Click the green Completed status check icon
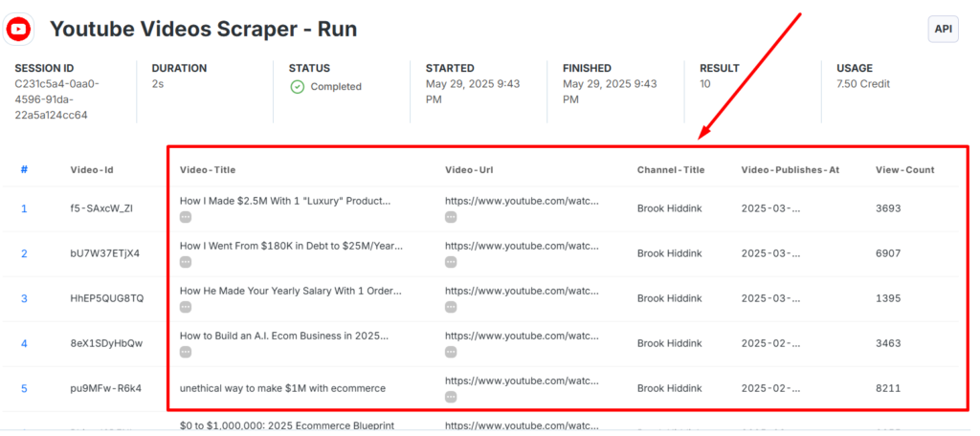The image size is (980, 436). point(298,87)
